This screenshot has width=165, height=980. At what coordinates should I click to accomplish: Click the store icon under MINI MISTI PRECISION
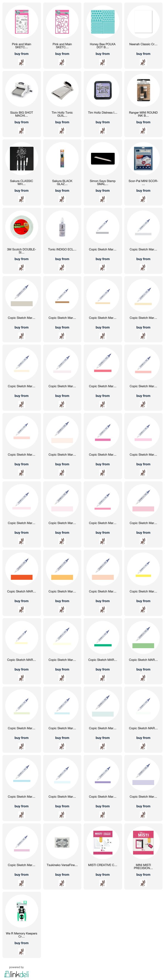coord(143,883)
